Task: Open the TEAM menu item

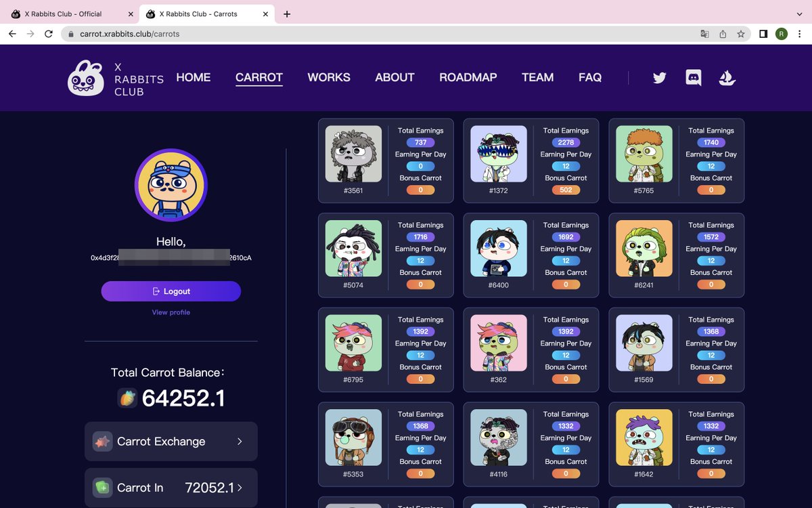Action: (x=538, y=77)
